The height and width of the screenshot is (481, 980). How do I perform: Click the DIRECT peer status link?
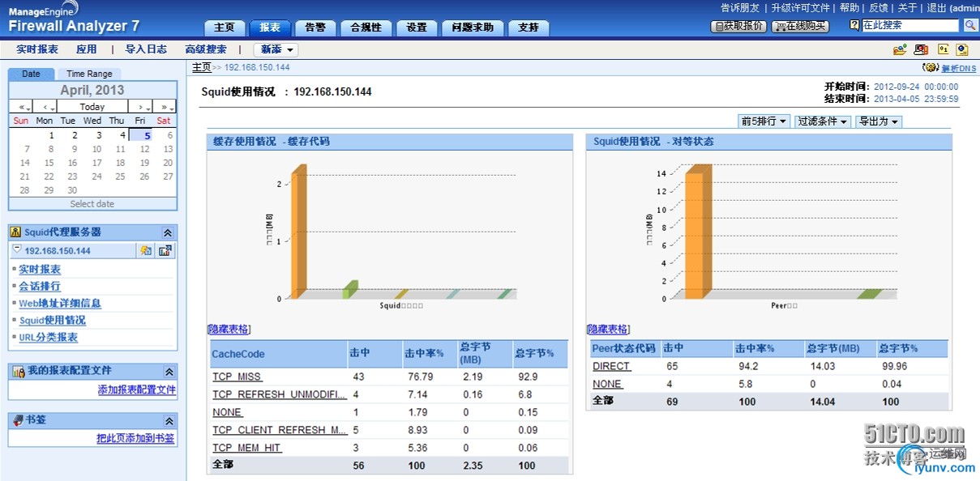(x=612, y=367)
